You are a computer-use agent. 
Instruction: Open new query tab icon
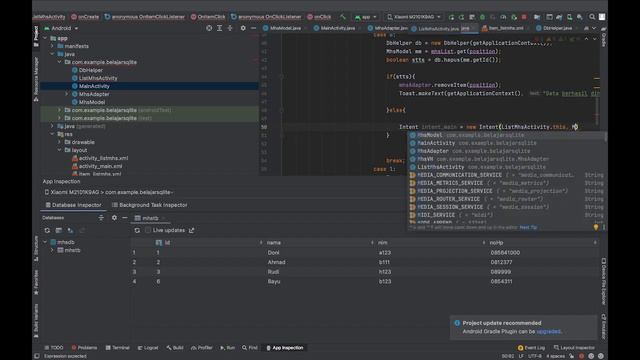(x=59, y=231)
